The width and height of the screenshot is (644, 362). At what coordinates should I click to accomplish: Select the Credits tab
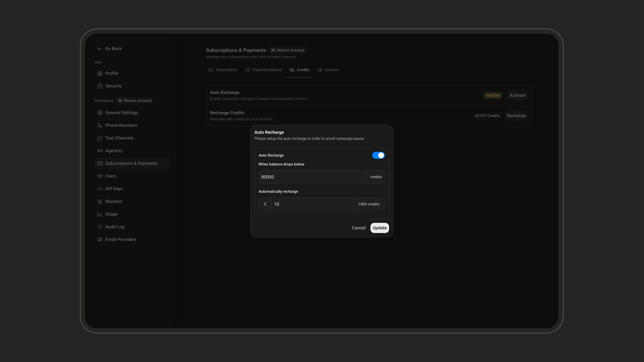tap(299, 70)
